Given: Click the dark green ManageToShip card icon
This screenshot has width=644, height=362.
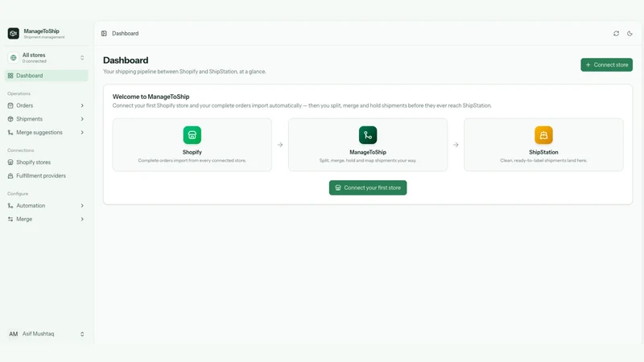Looking at the screenshot, I should (368, 135).
